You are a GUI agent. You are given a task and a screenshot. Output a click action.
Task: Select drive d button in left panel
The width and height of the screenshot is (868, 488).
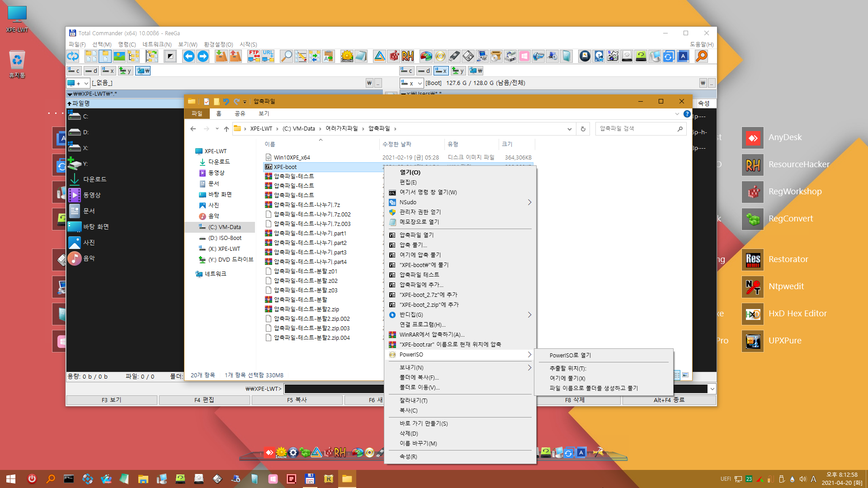pyautogui.click(x=91, y=71)
